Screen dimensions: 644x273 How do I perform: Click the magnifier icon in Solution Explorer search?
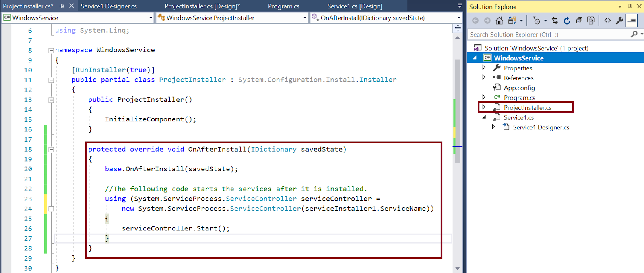coord(634,34)
